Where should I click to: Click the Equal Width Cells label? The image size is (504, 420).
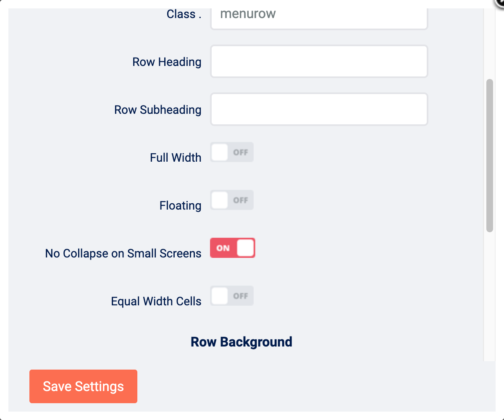tap(156, 302)
